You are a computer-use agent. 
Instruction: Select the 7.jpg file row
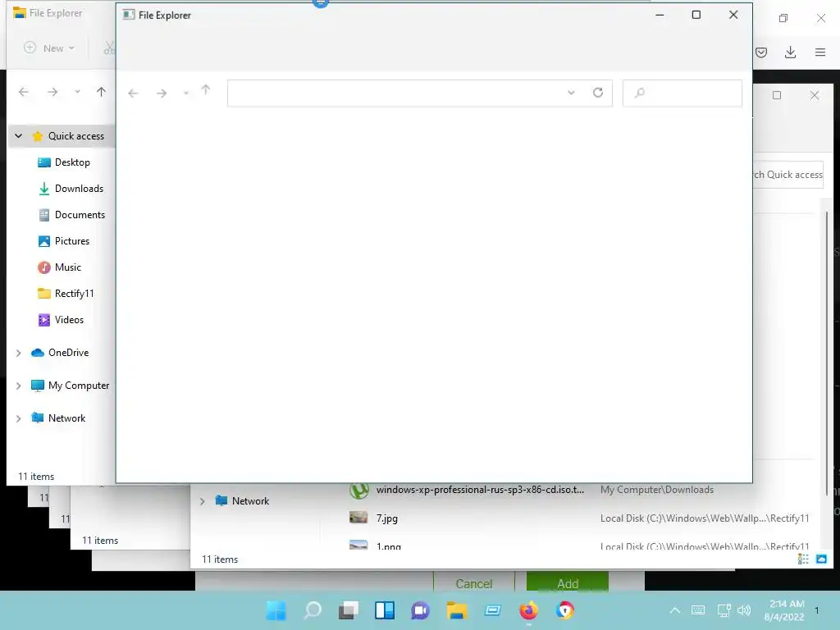[578, 518]
